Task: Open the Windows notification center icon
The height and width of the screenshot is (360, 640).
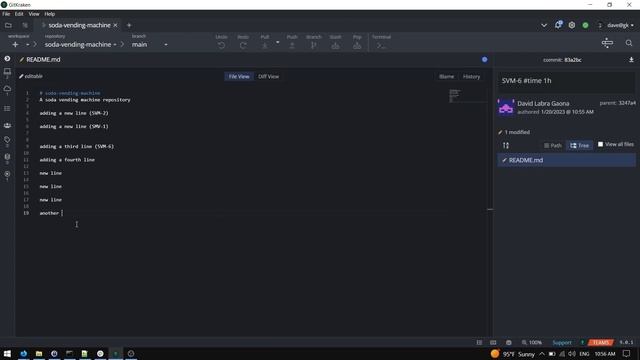Action: pyautogui.click(x=626, y=354)
